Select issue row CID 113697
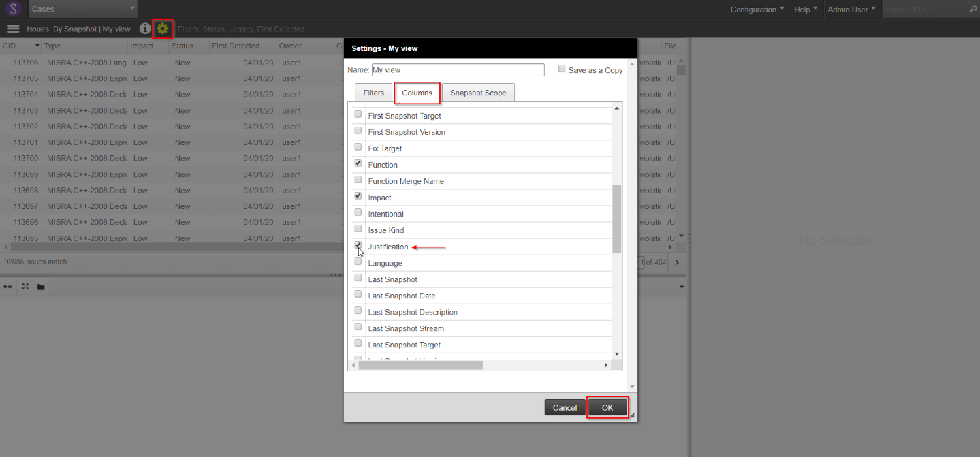 171,206
